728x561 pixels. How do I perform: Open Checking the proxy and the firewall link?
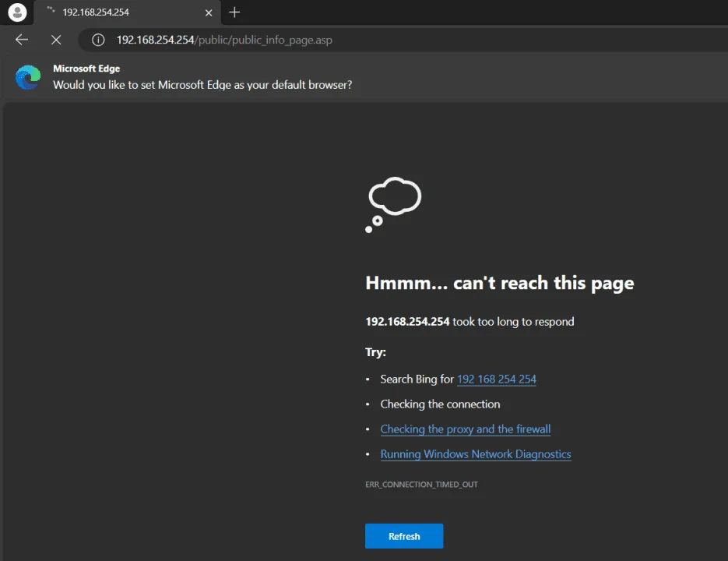point(465,429)
